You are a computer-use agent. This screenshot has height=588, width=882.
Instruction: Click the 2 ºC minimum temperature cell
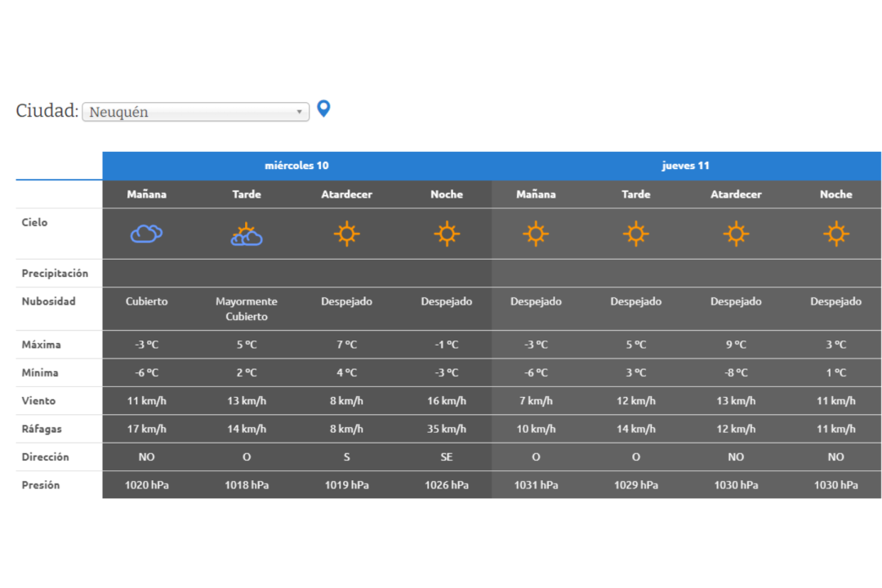(x=247, y=372)
